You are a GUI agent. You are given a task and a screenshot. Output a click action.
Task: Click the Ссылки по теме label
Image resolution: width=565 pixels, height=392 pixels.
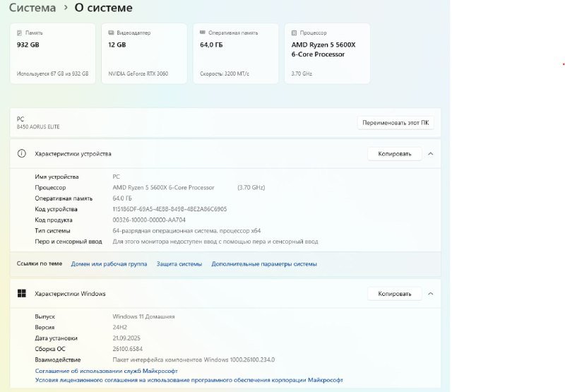40,263
